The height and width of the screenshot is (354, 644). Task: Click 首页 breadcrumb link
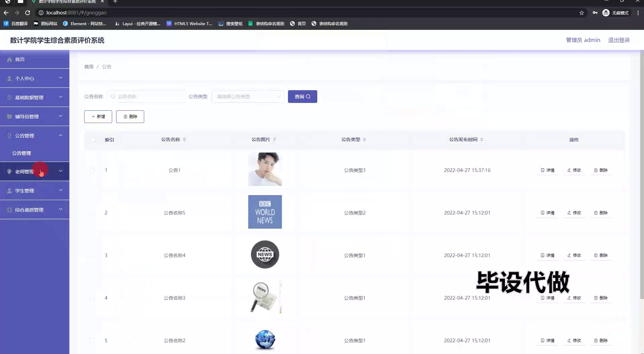pyautogui.click(x=89, y=67)
